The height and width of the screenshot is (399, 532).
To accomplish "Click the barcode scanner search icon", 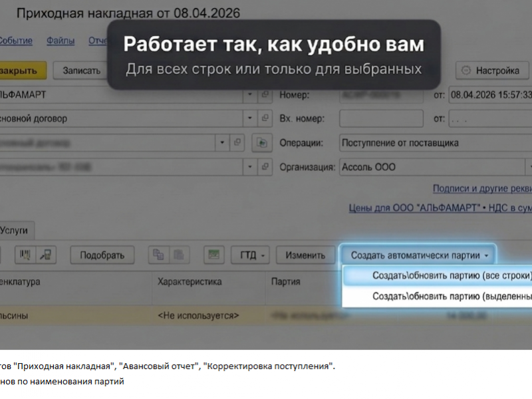I will 25,255.
